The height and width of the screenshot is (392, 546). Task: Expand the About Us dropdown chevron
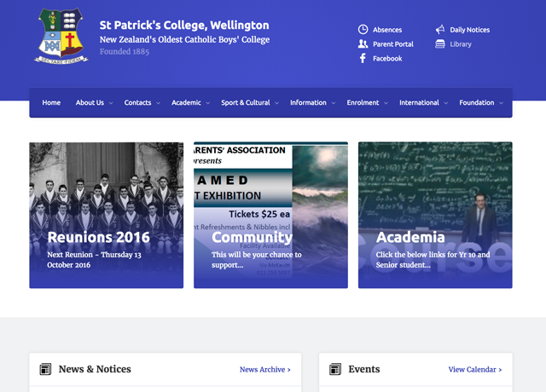click(111, 103)
